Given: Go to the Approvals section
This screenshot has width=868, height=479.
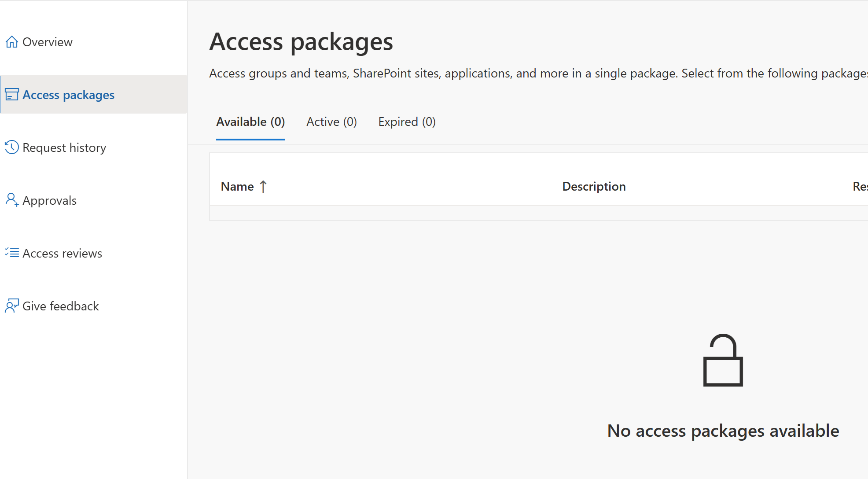Looking at the screenshot, I should [x=49, y=201].
